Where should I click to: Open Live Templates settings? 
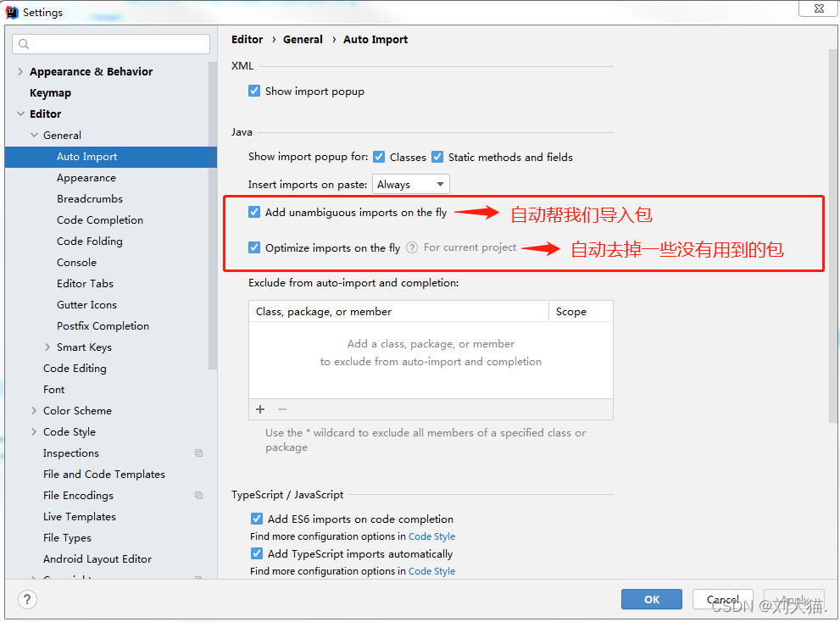point(80,516)
